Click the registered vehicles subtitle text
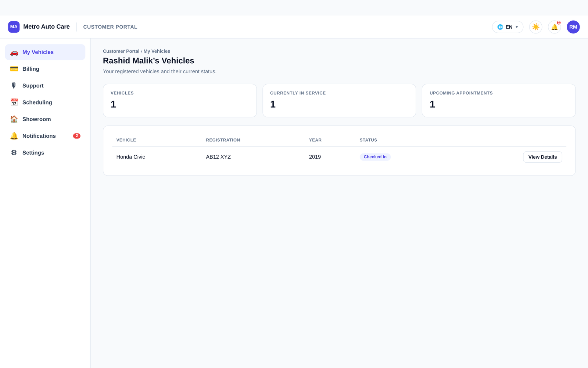Image resolution: width=588 pixels, height=368 pixels. (159, 71)
